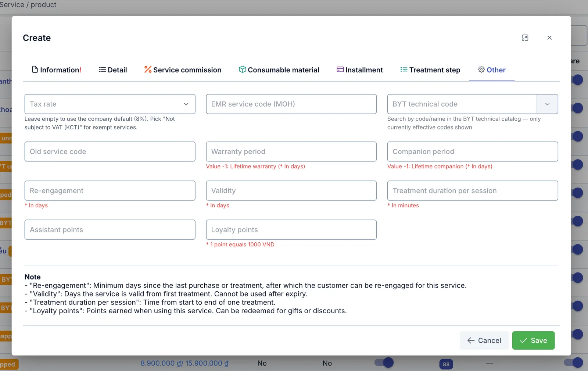Image resolution: width=588 pixels, height=371 pixels.
Task: Click the Old service code field
Action: (x=110, y=151)
